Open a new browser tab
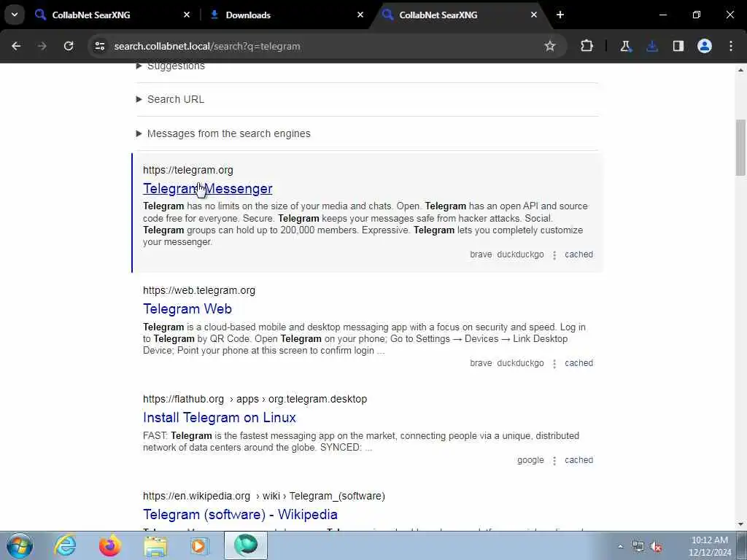747x560 pixels. tap(560, 15)
